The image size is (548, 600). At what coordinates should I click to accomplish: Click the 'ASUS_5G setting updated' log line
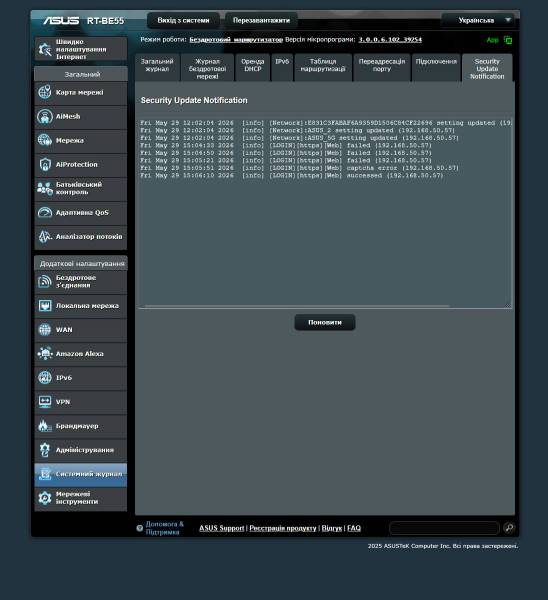pos(299,138)
